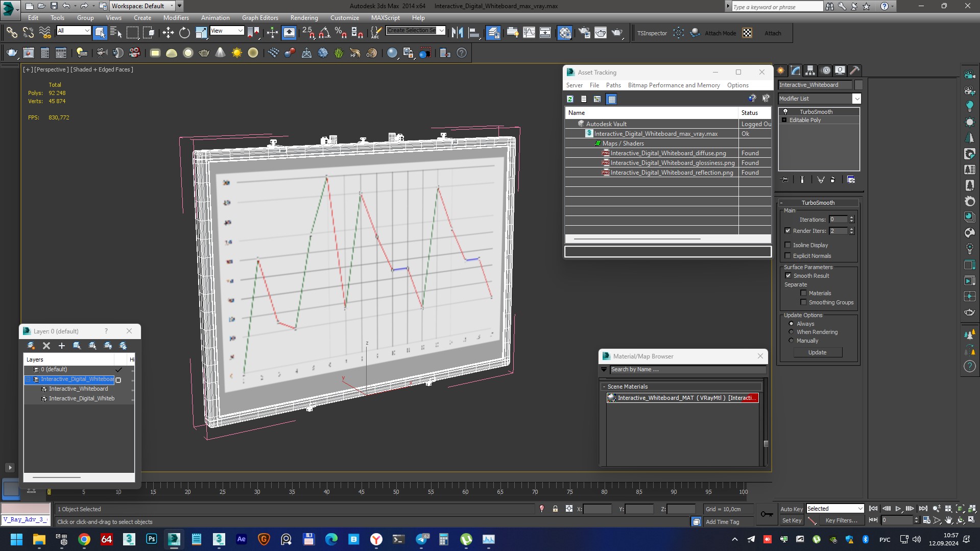Click the Set Key button
The width and height of the screenshot is (980, 551).
click(x=792, y=520)
